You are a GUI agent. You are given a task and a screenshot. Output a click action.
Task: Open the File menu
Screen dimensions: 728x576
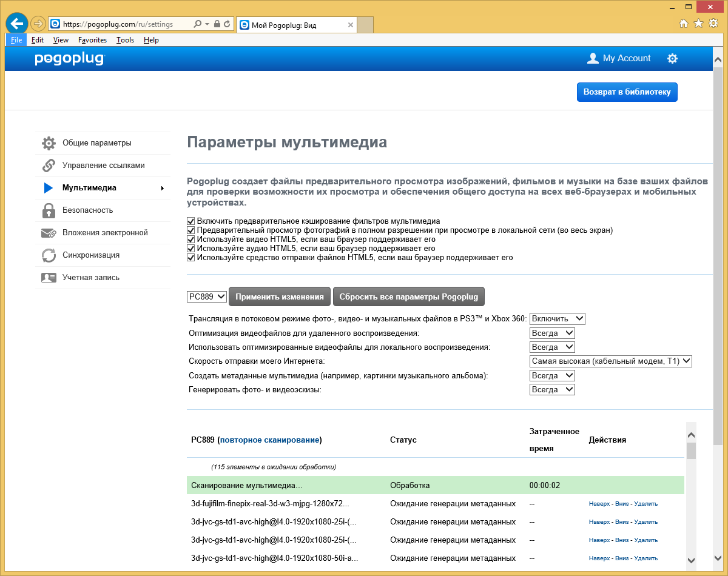click(x=16, y=40)
